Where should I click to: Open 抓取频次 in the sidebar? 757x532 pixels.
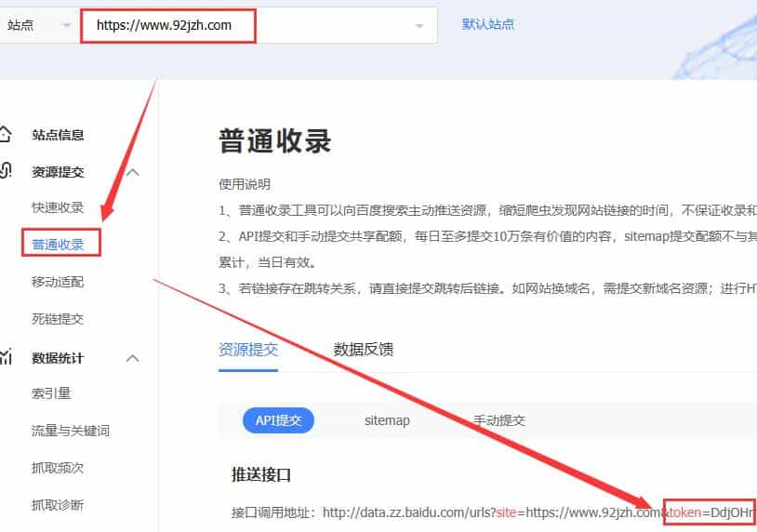[x=58, y=468]
